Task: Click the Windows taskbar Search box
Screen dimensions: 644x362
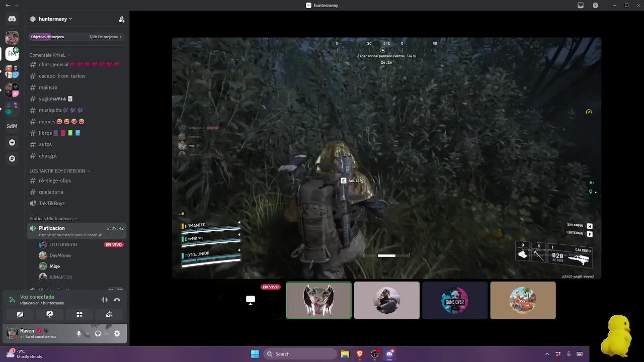Action: coord(300,354)
